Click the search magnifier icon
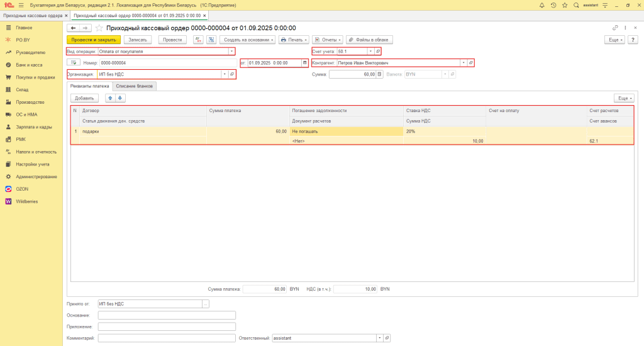Viewport: 644px width, 346px height. [576, 4]
